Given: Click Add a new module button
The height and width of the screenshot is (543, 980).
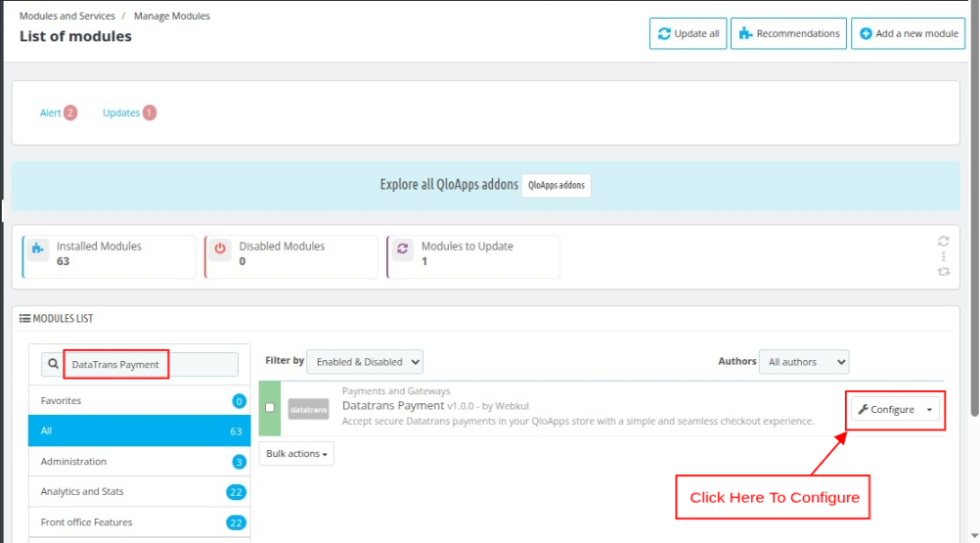Looking at the screenshot, I should click(908, 33).
